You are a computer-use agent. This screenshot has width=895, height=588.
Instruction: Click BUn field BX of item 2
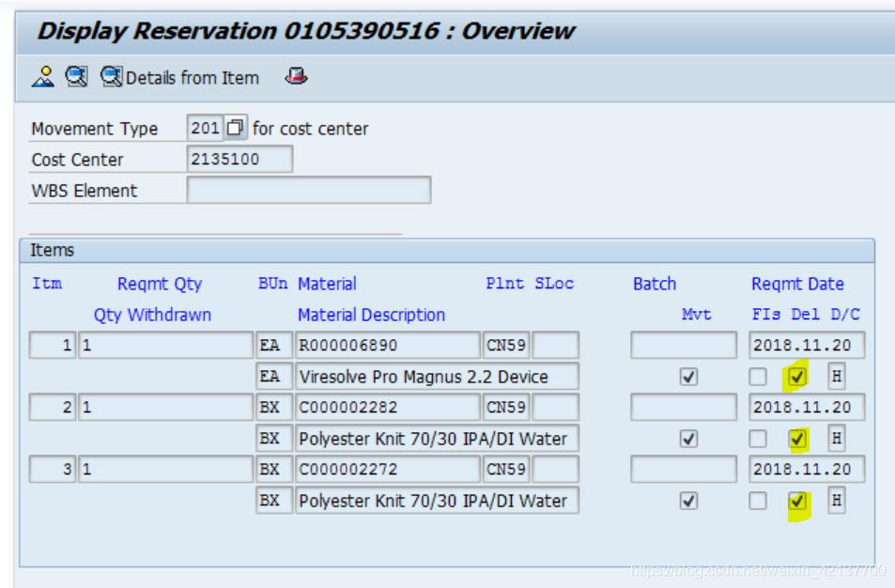274,407
